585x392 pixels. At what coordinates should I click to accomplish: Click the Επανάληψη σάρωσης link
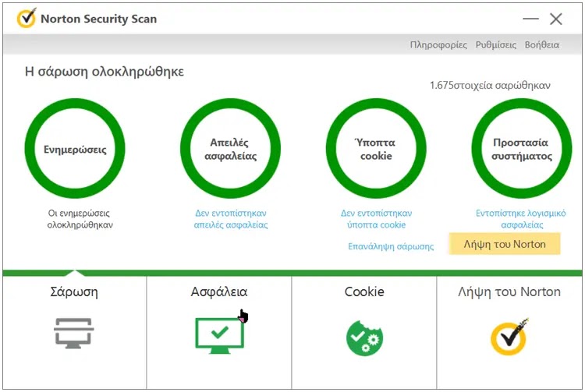[391, 246]
